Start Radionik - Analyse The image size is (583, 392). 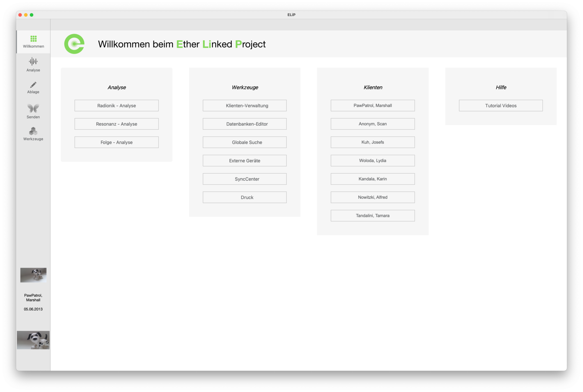[x=117, y=106]
